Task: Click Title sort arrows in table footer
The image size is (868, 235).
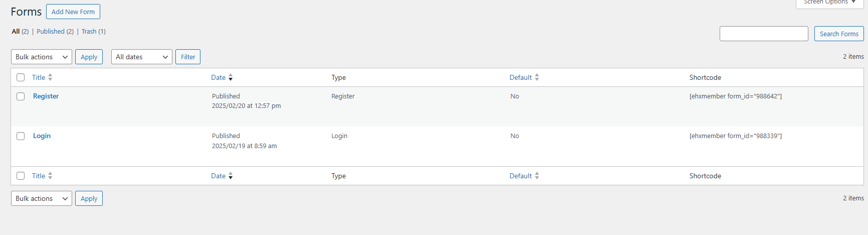Action: (50, 176)
